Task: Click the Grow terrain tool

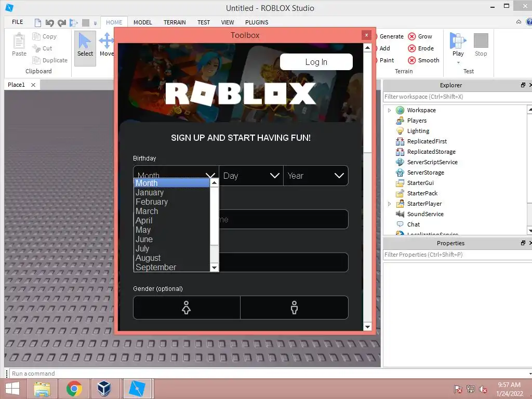Action: [x=420, y=36]
